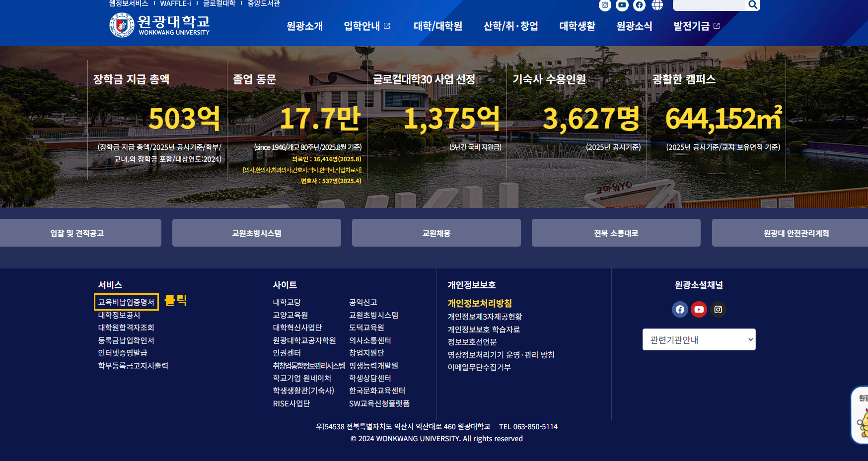Open the YouTube icon in the header
Image resolution: width=868 pixels, height=461 pixels.
[x=622, y=5]
